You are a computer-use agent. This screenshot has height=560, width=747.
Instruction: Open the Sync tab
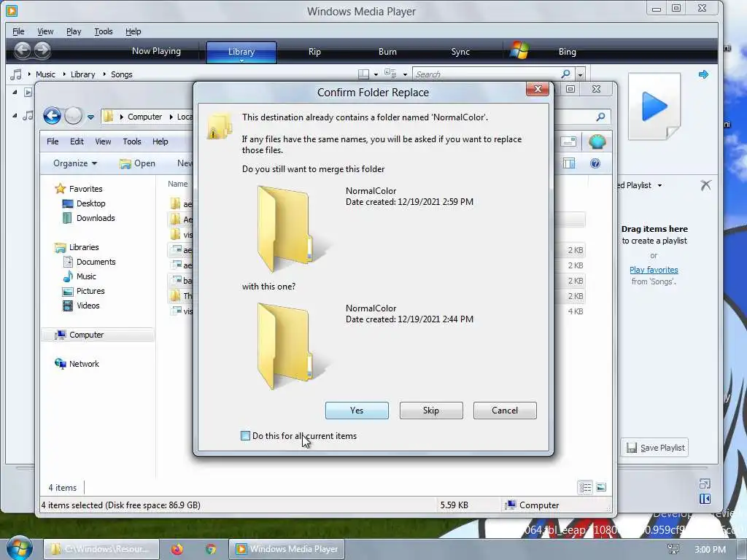(x=460, y=52)
